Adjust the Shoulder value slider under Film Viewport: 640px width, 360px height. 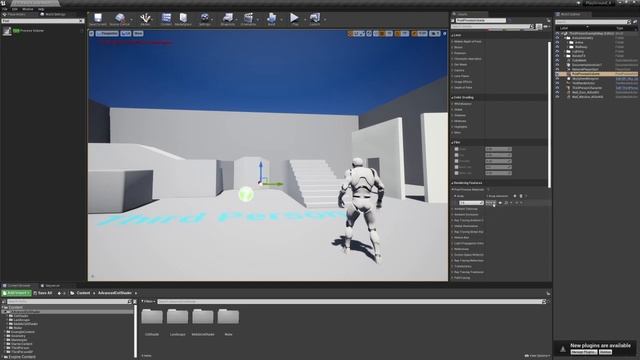(x=498, y=161)
